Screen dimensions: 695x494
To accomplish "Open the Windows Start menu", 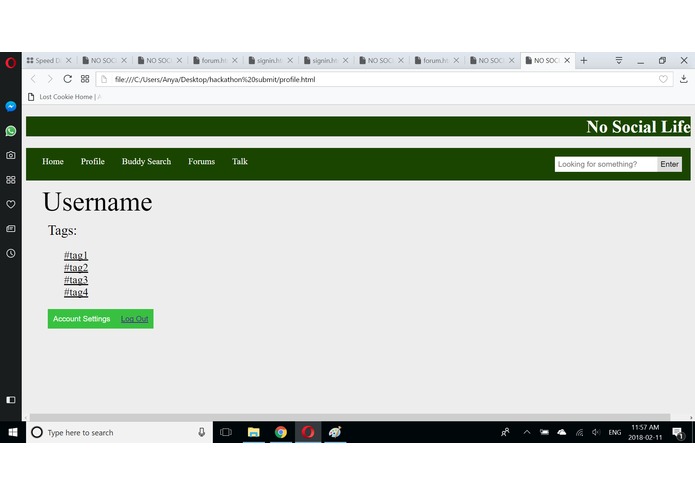I will 13,432.
